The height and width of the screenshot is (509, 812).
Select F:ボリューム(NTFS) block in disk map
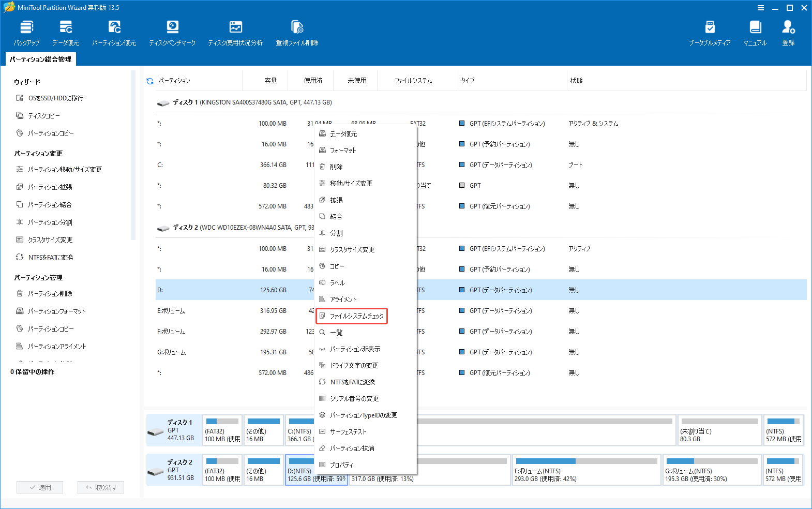pyautogui.click(x=586, y=470)
